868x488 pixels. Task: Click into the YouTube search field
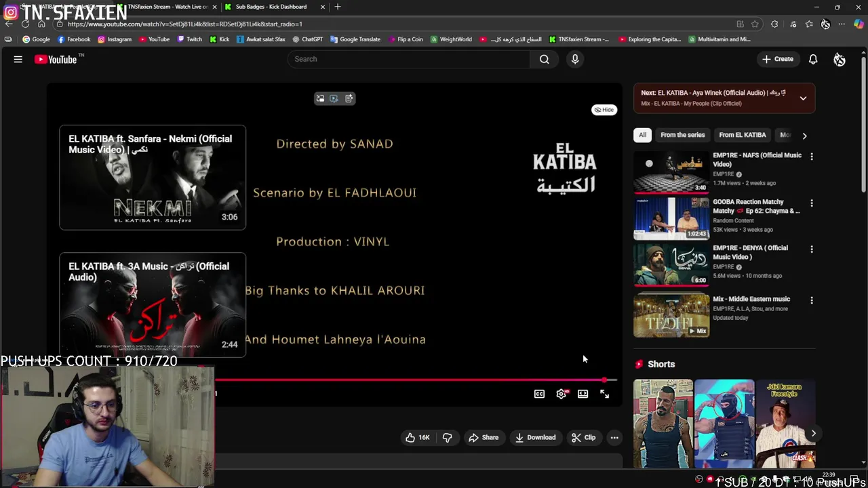coord(410,59)
